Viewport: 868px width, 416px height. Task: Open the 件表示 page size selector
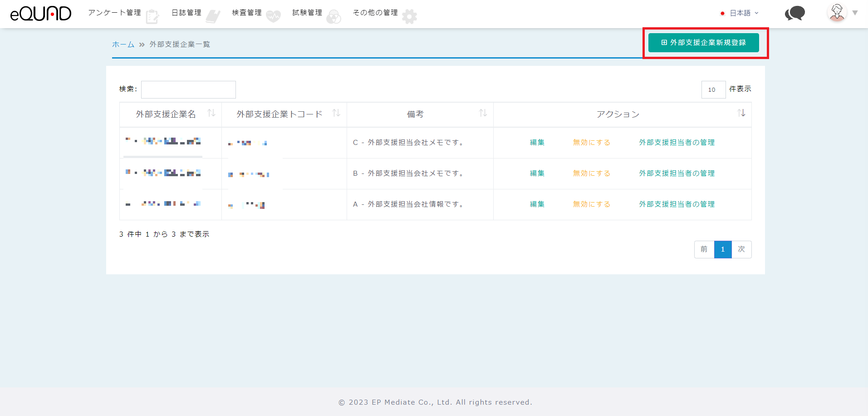pos(713,89)
